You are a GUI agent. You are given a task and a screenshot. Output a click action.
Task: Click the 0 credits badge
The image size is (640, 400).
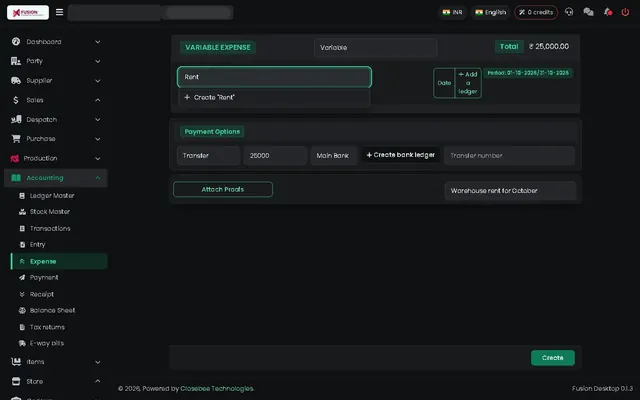[536, 12]
